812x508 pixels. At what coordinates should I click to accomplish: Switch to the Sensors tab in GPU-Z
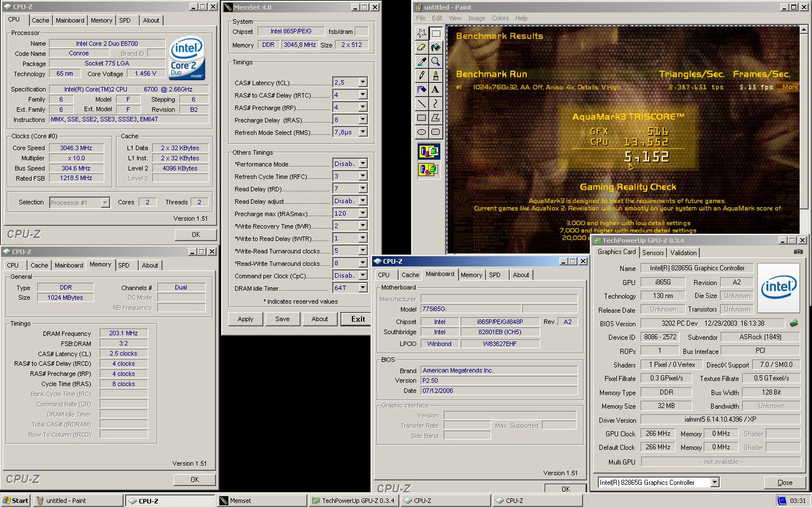coord(653,253)
